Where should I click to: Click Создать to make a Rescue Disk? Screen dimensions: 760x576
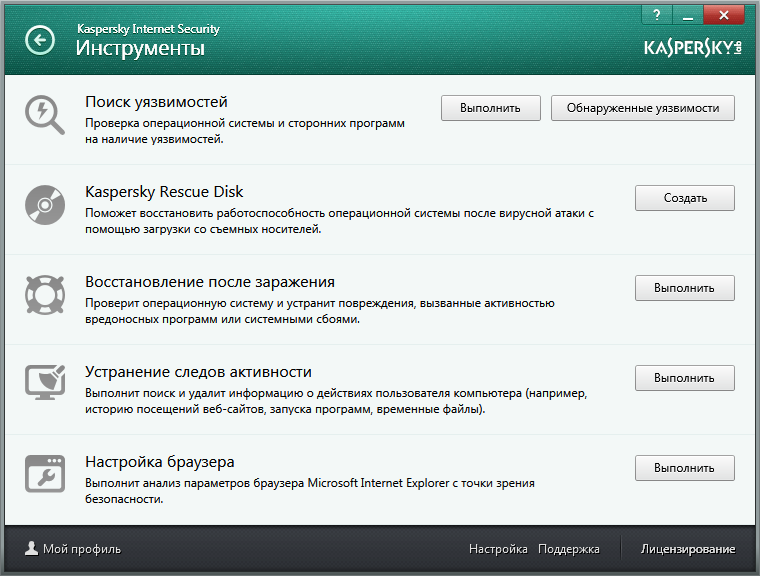pos(685,198)
